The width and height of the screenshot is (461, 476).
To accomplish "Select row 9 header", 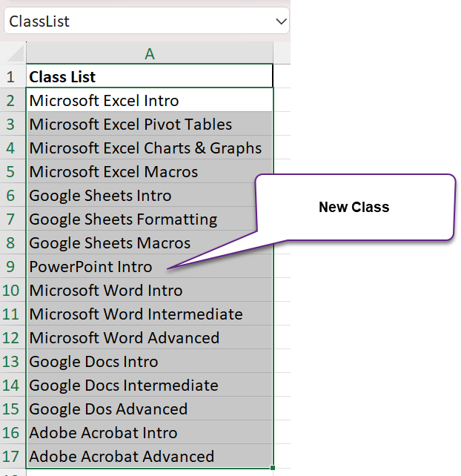I will (13, 266).
